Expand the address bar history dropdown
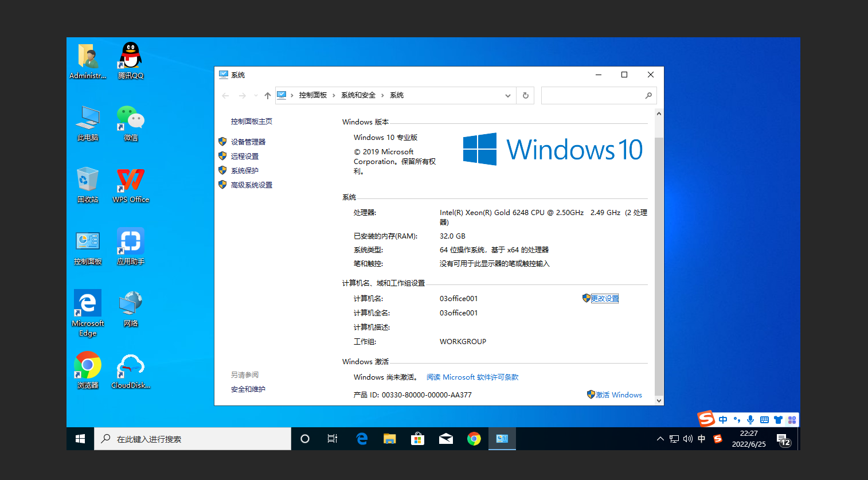Viewport: 868px width, 480px height. [507, 96]
